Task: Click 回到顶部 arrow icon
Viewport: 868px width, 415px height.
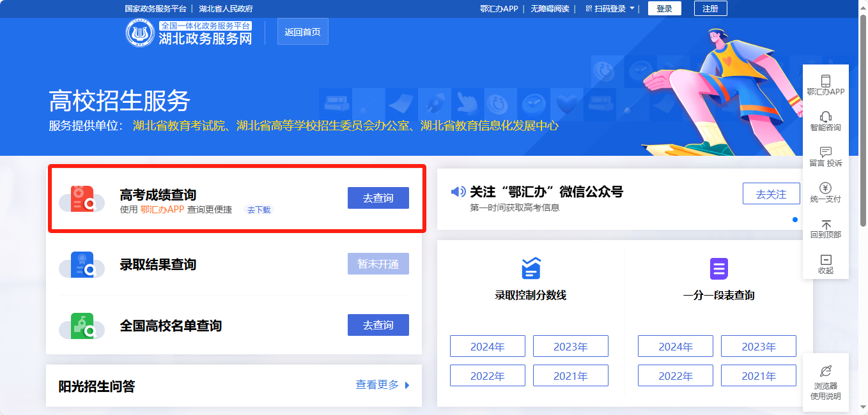Action: [x=825, y=225]
